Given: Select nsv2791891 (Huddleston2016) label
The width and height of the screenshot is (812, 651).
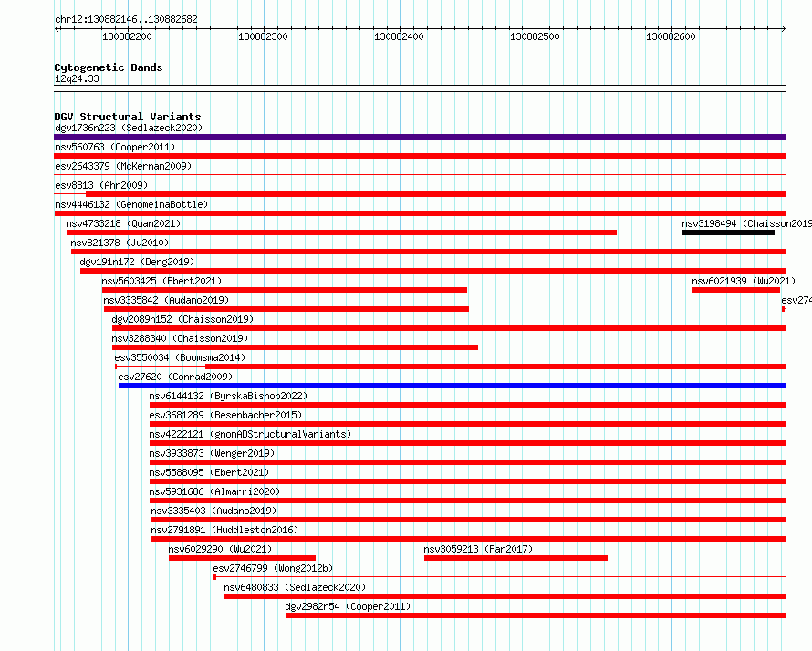Looking at the screenshot, I should [x=224, y=530].
